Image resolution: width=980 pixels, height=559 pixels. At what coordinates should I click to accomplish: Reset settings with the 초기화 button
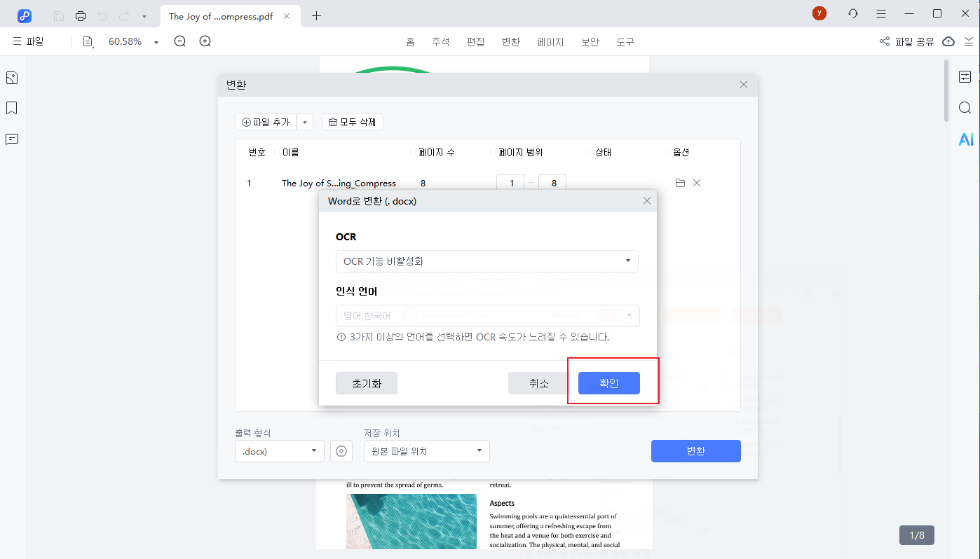click(x=366, y=382)
